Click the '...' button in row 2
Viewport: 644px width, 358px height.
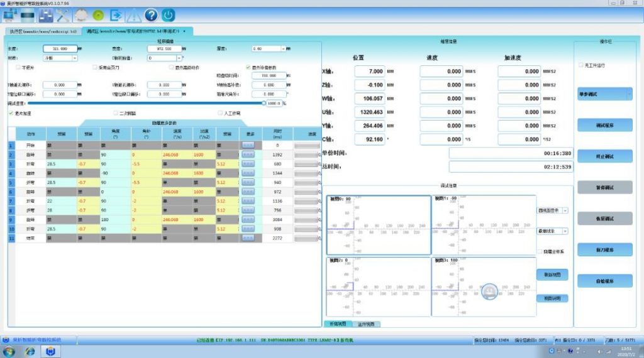248,155
